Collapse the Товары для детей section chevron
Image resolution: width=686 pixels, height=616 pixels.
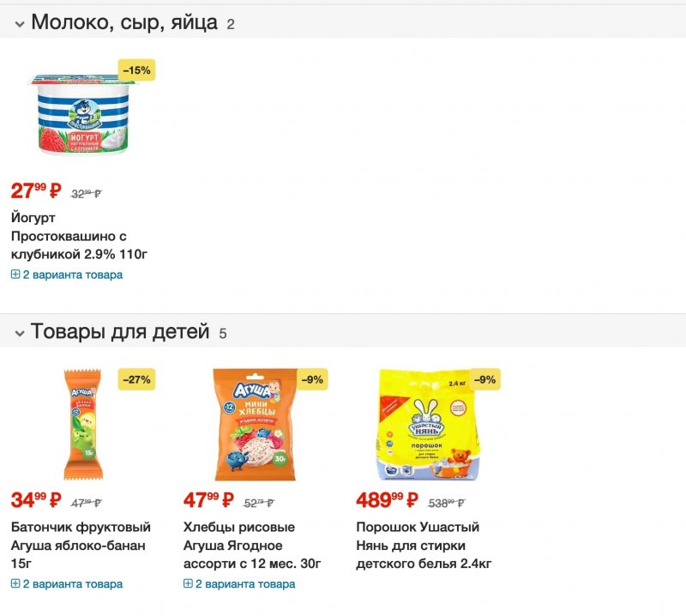[19, 333]
